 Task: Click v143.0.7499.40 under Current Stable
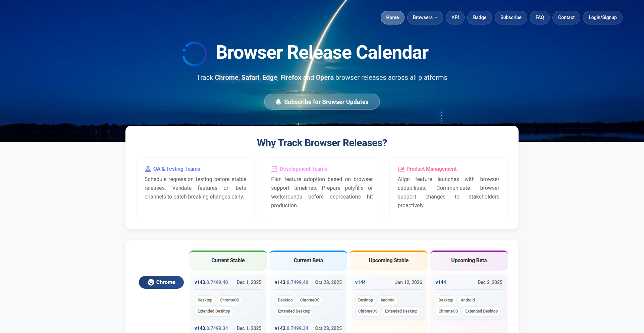[211, 282]
